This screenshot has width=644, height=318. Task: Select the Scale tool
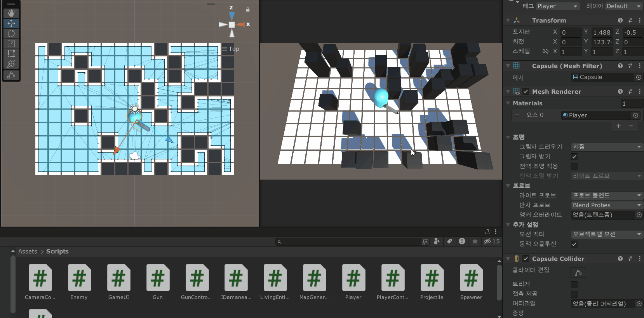click(11, 44)
